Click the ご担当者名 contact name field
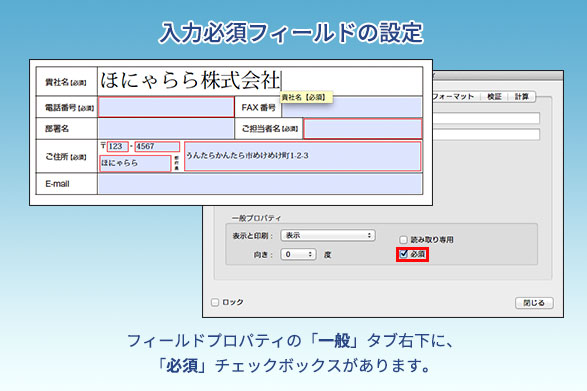This screenshot has width=587, height=391. click(x=362, y=129)
